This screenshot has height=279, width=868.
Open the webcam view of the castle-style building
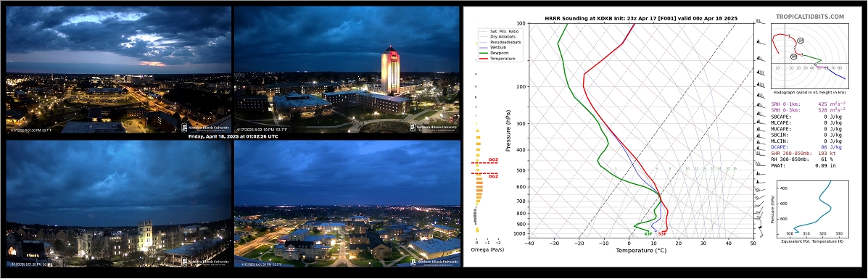[118, 203]
